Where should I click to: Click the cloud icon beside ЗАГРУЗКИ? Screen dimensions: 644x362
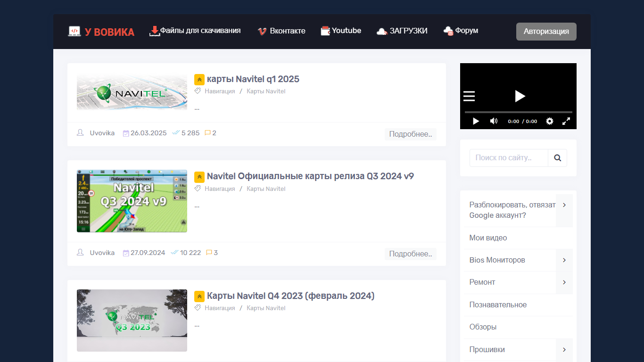[382, 32]
